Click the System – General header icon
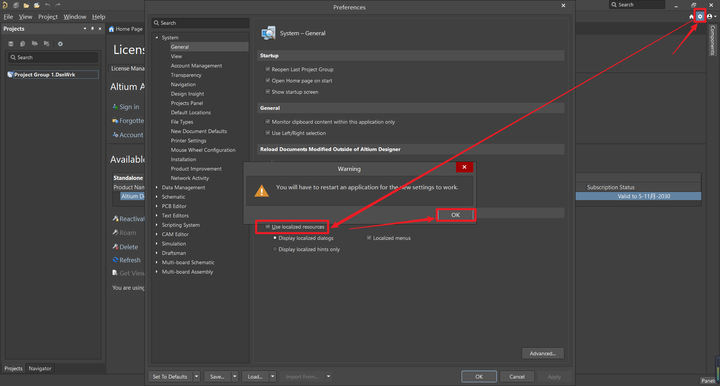Viewport: 720px width, 386px height. (x=268, y=33)
